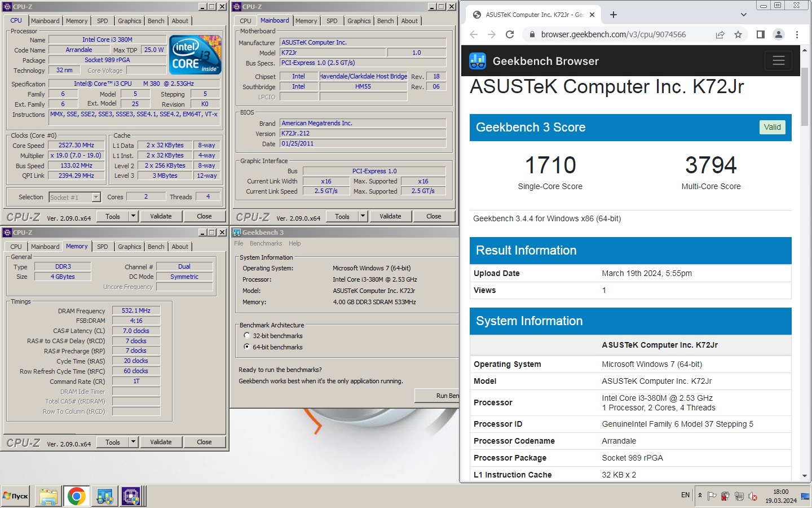
Task: Select 64-bit benchmarks radio button
Action: (x=246, y=347)
